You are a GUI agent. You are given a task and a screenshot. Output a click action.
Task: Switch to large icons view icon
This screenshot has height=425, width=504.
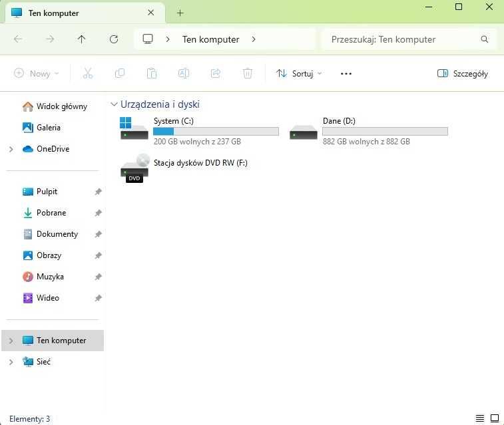coord(495,418)
